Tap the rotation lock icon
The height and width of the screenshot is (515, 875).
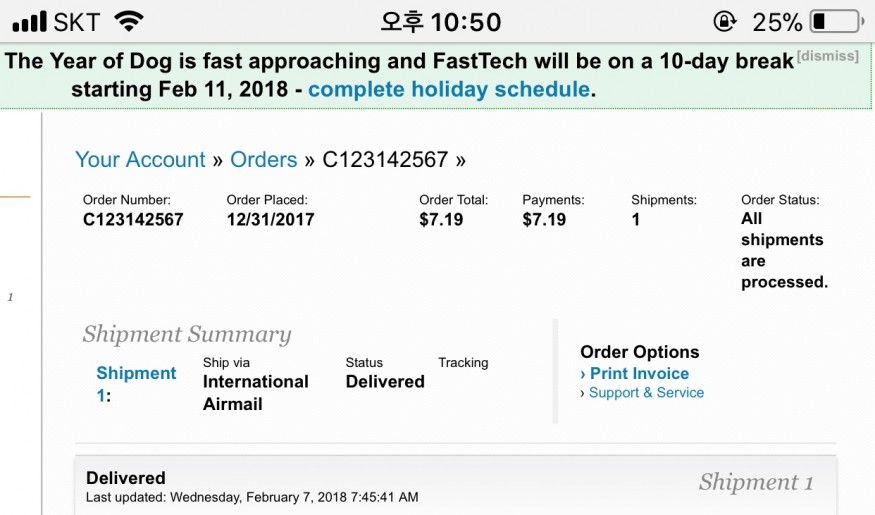click(725, 22)
